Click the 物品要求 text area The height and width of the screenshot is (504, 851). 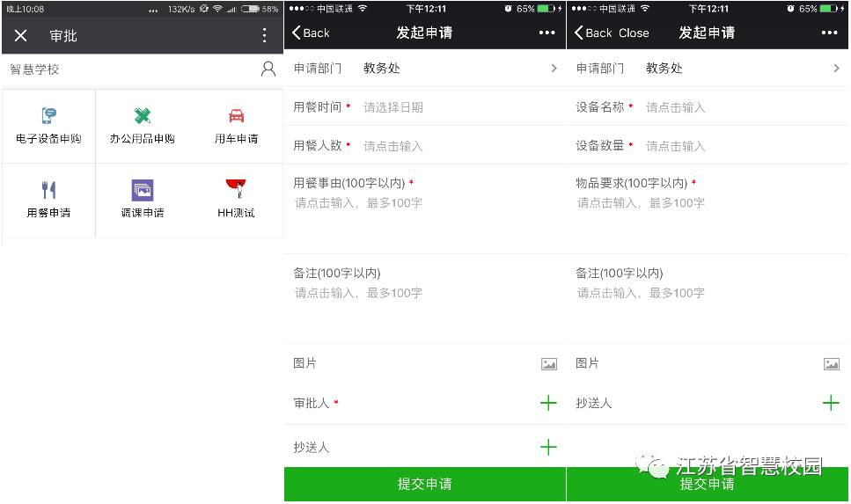[x=708, y=208]
